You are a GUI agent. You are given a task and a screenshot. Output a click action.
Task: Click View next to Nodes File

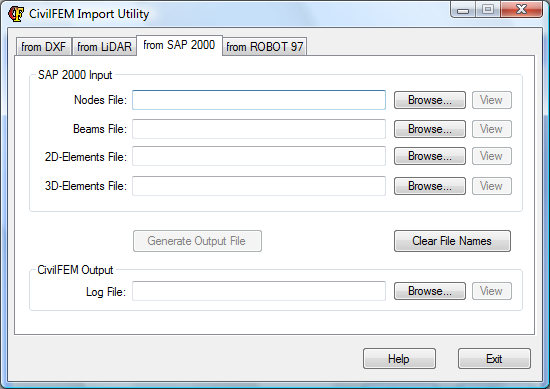[492, 100]
